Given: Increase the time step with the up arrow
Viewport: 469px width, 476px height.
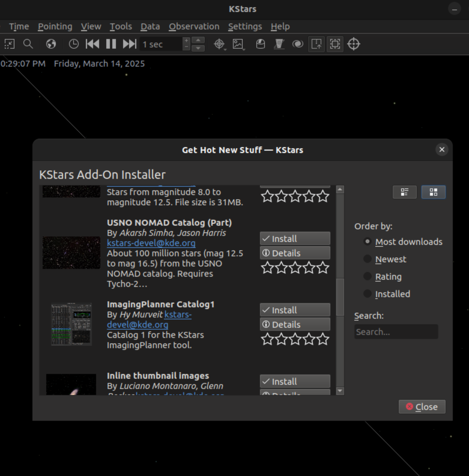Looking at the screenshot, I should pyautogui.click(x=198, y=41).
